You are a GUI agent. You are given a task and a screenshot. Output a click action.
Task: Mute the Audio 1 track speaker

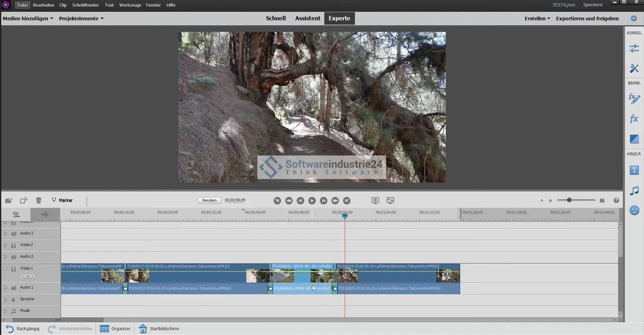click(x=14, y=288)
